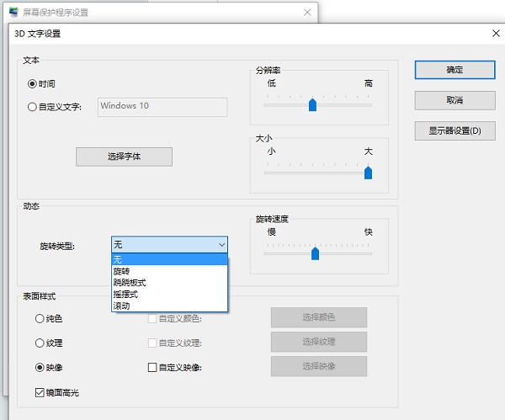The height and width of the screenshot is (420, 505).
Task: Select the 时间 radio button
Action: pos(33,84)
